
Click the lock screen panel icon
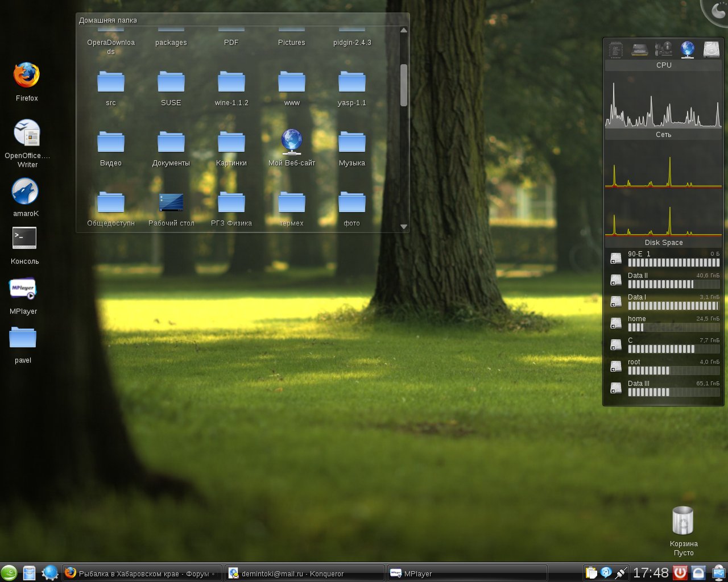(x=698, y=572)
